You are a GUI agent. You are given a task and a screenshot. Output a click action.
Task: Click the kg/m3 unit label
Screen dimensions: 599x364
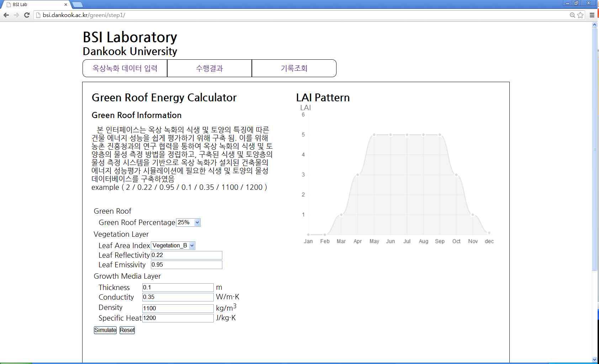(226, 307)
